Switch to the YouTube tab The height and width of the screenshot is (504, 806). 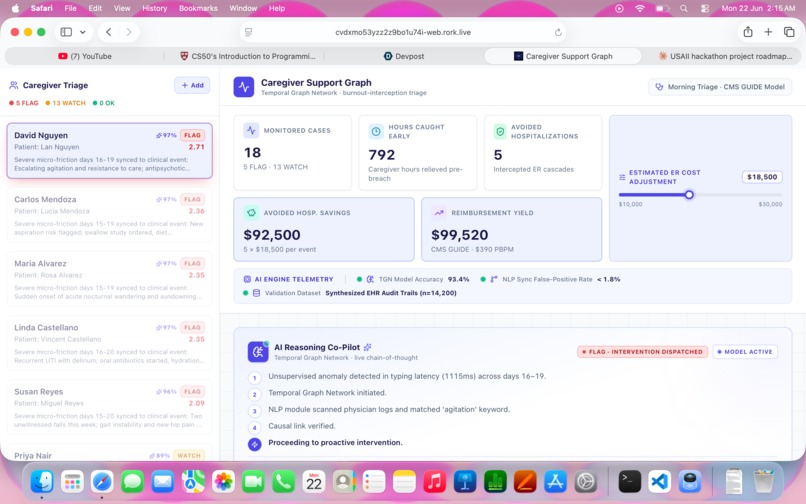point(85,56)
